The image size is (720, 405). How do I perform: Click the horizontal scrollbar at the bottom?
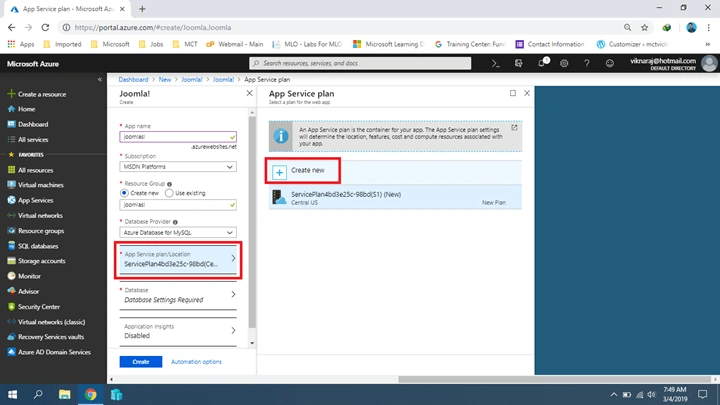pos(555,379)
